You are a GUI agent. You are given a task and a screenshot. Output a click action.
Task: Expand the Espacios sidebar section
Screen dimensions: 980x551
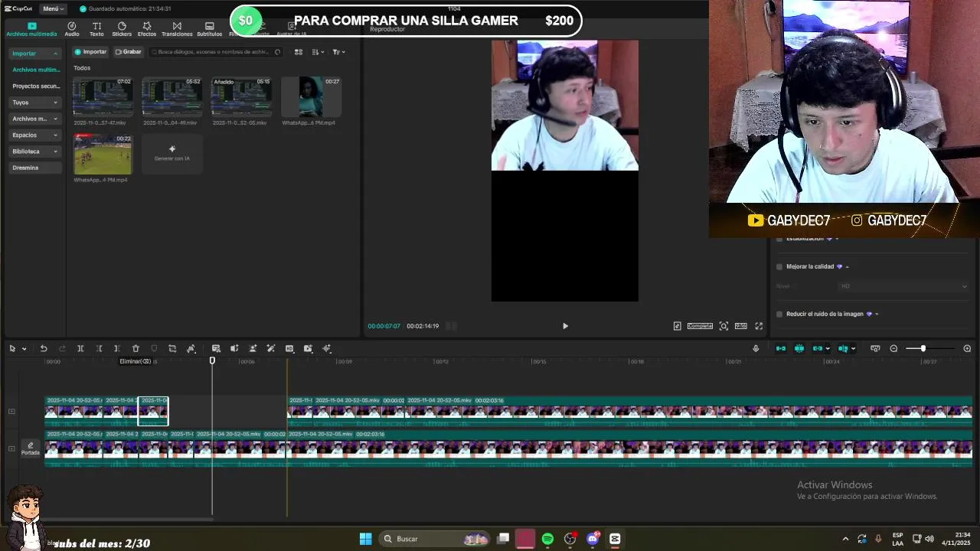pos(34,135)
